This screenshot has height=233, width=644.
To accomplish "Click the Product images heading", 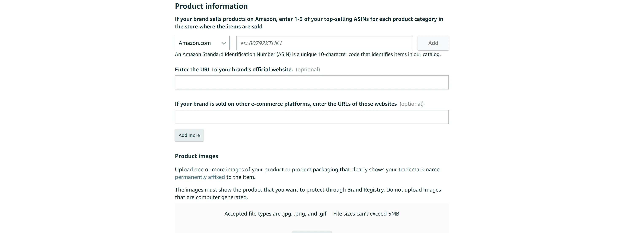I will click(196, 156).
